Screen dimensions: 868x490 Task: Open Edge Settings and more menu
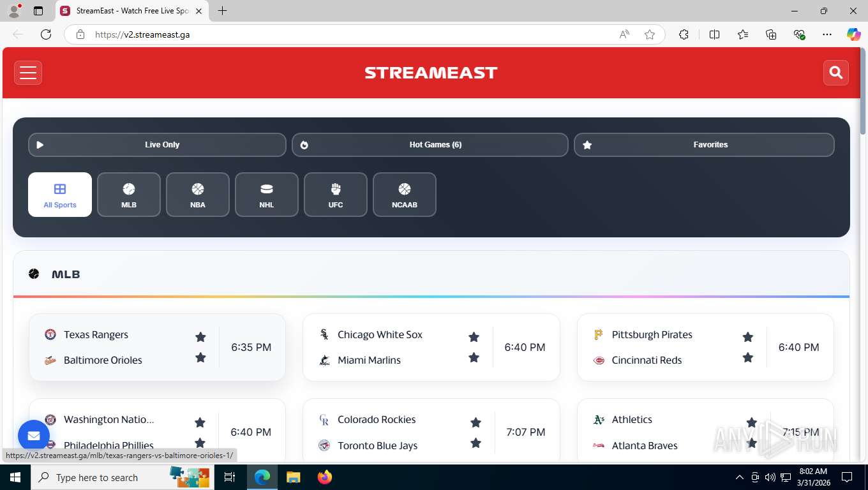click(x=827, y=34)
